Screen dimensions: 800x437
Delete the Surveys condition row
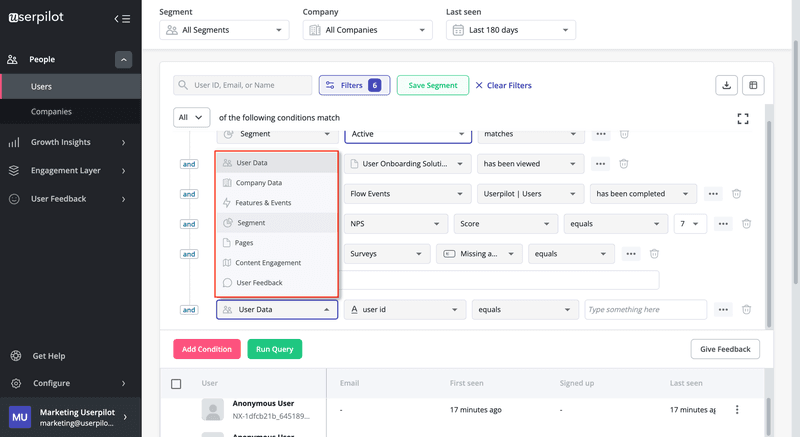(654, 254)
